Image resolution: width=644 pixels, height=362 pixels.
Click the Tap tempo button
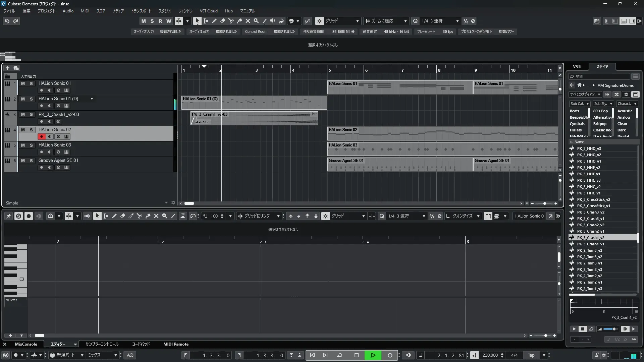[x=531, y=355]
